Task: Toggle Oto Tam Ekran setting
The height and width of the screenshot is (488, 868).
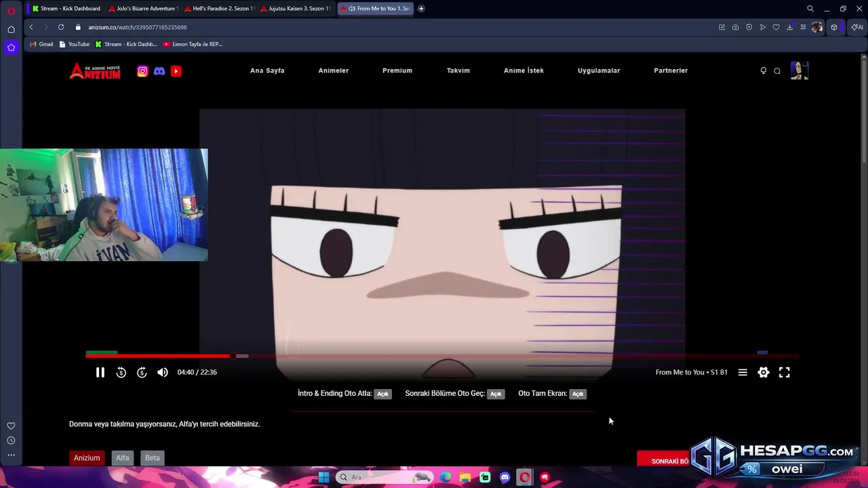Action: (x=578, y=394)
